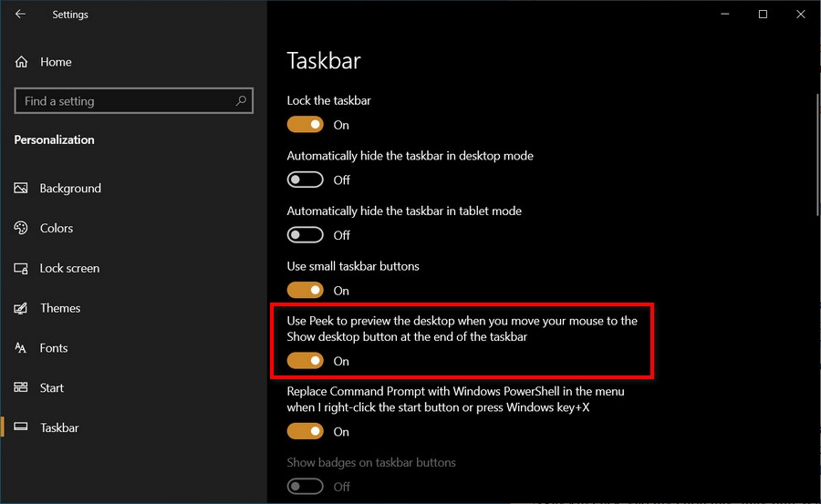Select Lock screen in sidebar

[x=69, y=268]
